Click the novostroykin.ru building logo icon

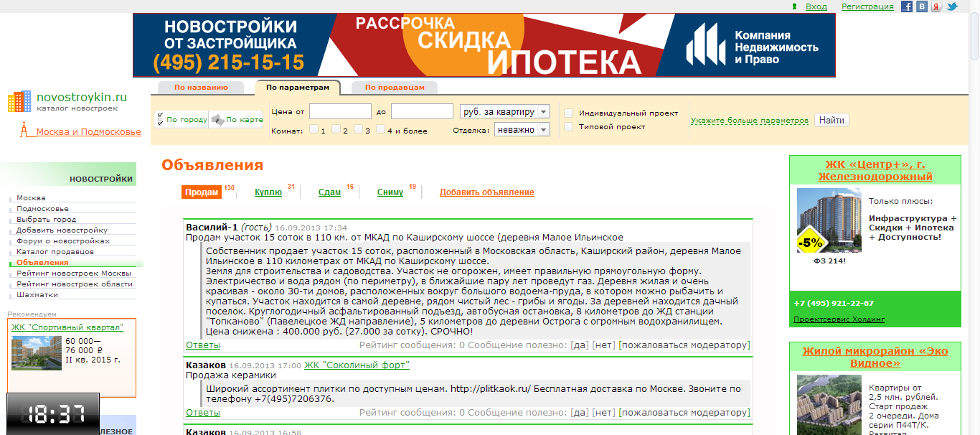pyautogui.click(x=19, y=101)
